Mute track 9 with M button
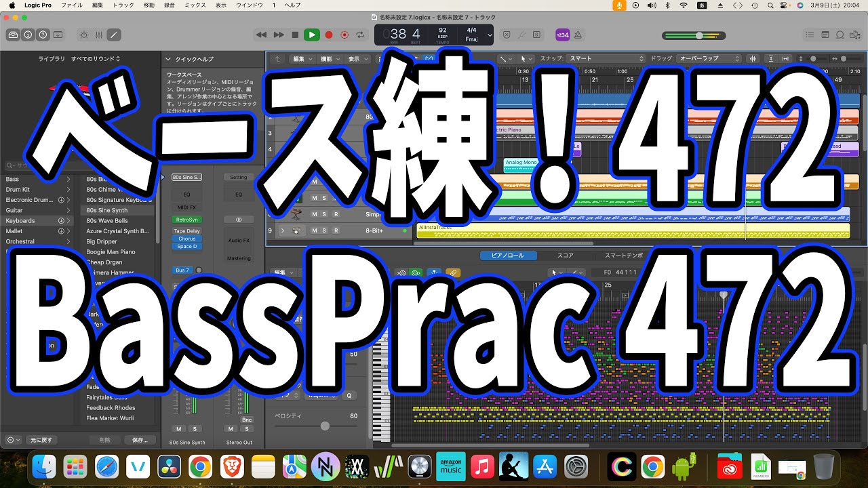 [314, 231]
